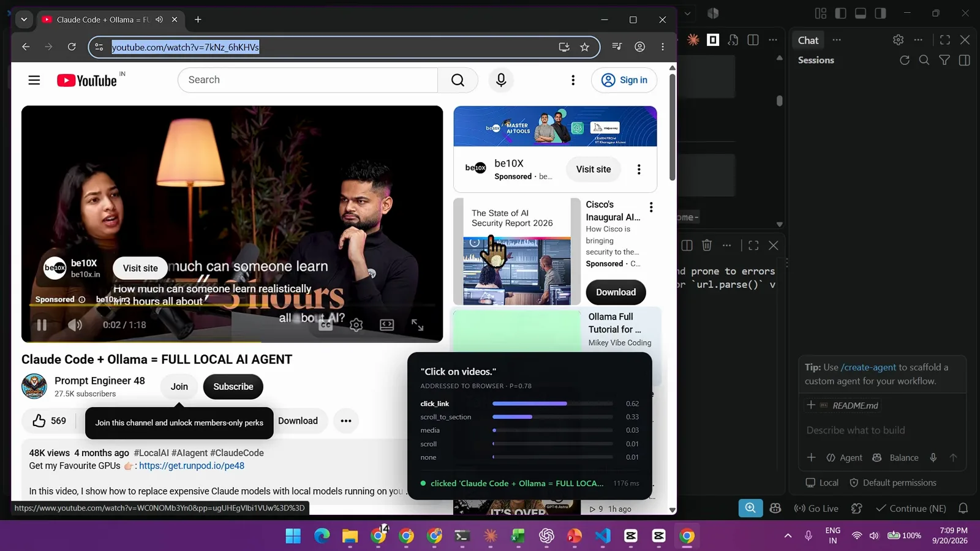The width and height of the screenshot is (980, 551).
Task: Open the runpod.io/pe48 link in description
Action: (x=192, y=466)
